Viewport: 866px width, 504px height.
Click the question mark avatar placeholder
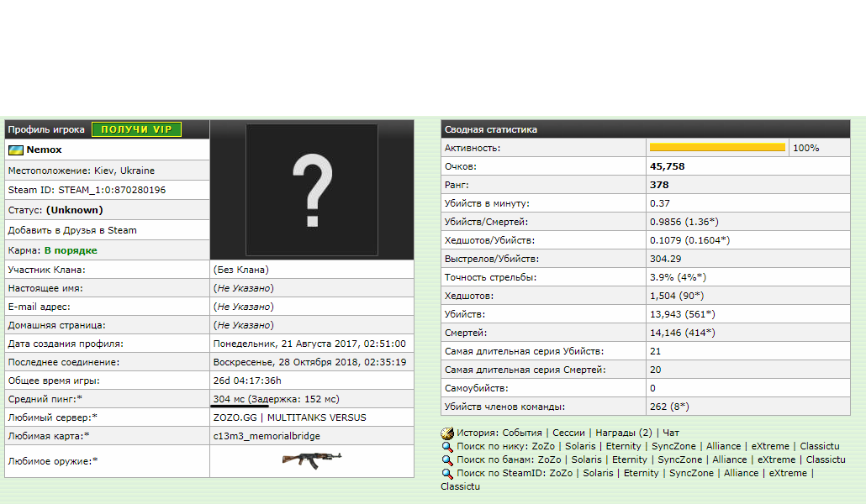point(312,189)
